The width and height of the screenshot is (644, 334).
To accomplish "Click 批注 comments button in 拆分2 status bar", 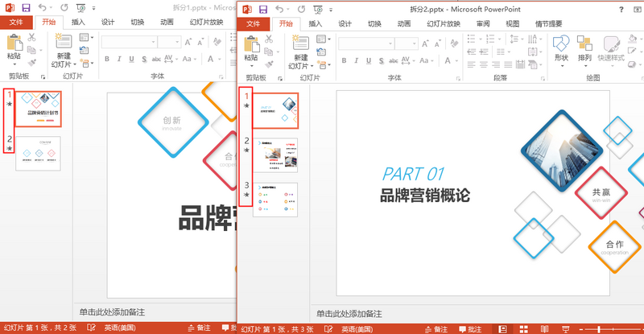I will pyautogui.click(x=470, y=329).
